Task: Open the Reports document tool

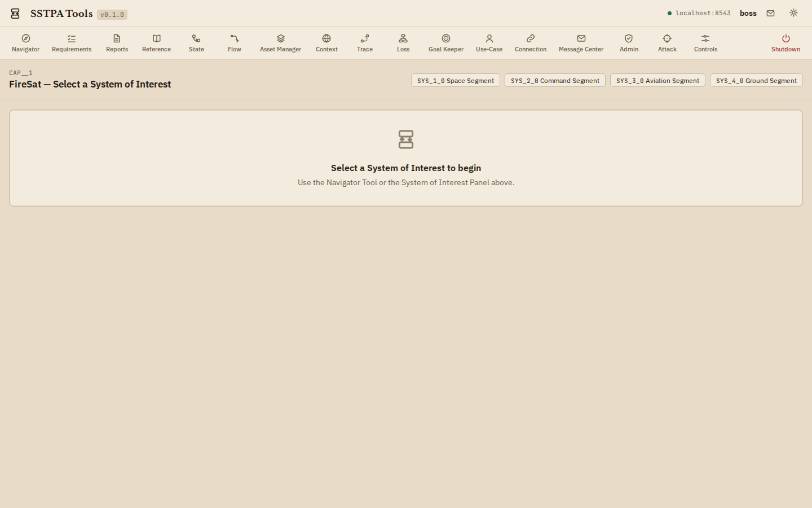Action: click(117, 43)
